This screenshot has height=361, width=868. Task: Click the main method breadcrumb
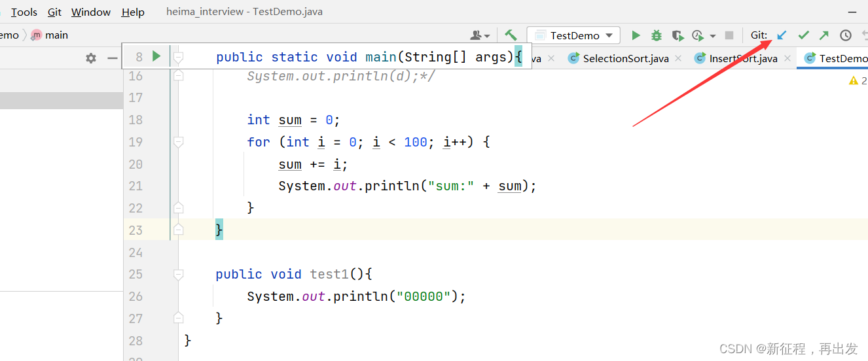coord(50,35)
